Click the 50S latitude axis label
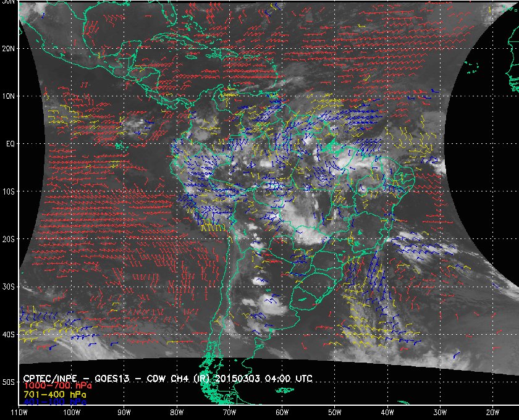This screenshot has height=420, width=519. [8, 382]
